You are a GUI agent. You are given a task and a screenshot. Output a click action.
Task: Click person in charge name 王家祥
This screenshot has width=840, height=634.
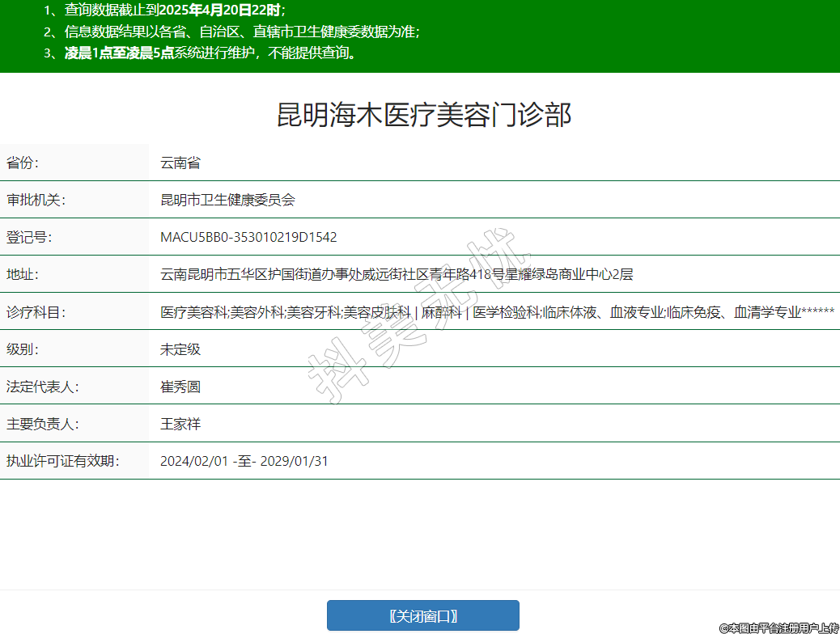[180, 424]
